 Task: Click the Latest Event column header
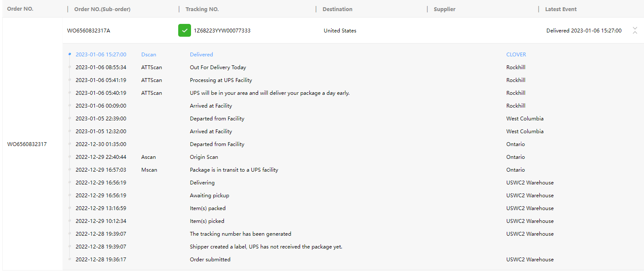[561, 9]
